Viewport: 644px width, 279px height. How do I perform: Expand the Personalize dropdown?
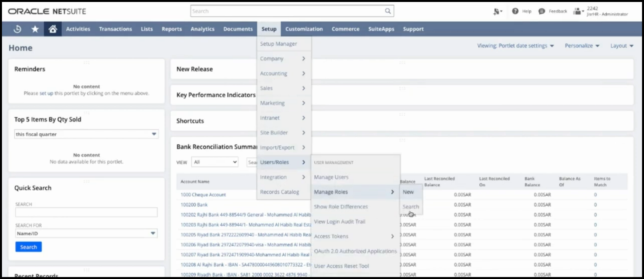click(x=582, y=46)
